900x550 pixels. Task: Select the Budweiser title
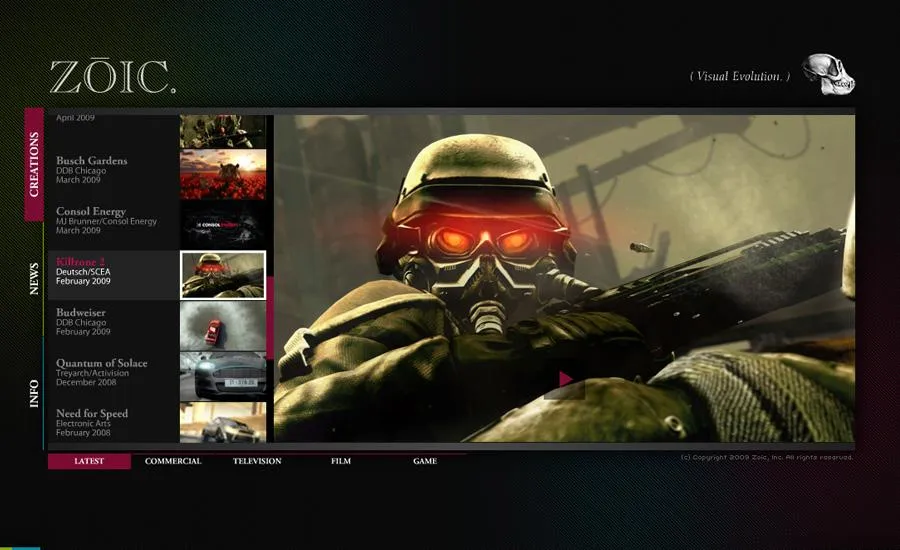(81, 312)
